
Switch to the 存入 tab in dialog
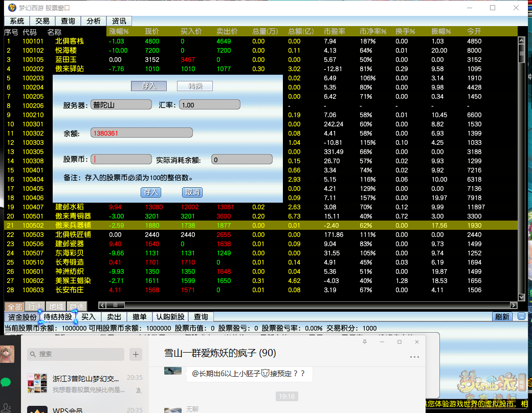click(x=149, y=86)
